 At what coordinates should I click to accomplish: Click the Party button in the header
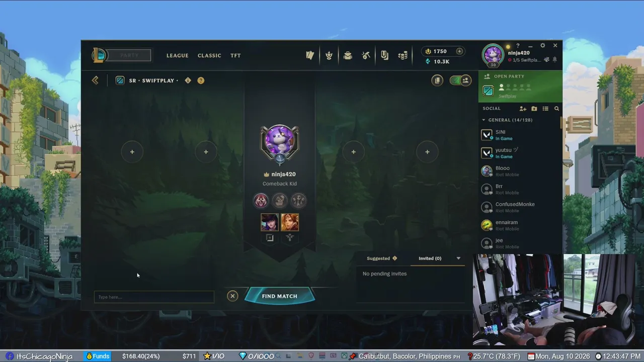point(129,55)
